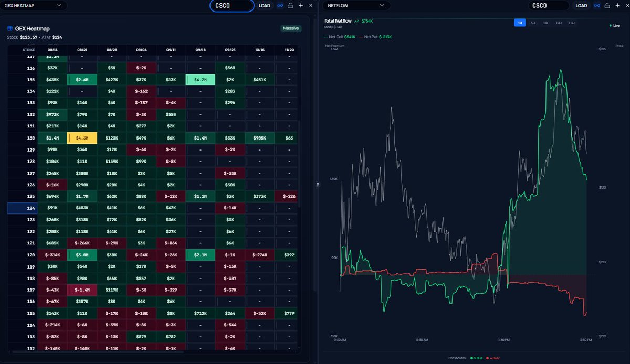Click the $-266K cell at strike 121

[82, 243]
